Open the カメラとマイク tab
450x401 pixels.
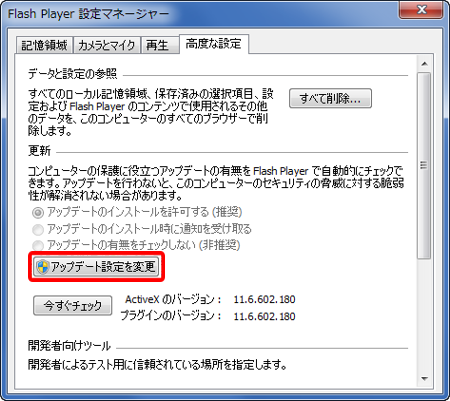pos(107,45)
